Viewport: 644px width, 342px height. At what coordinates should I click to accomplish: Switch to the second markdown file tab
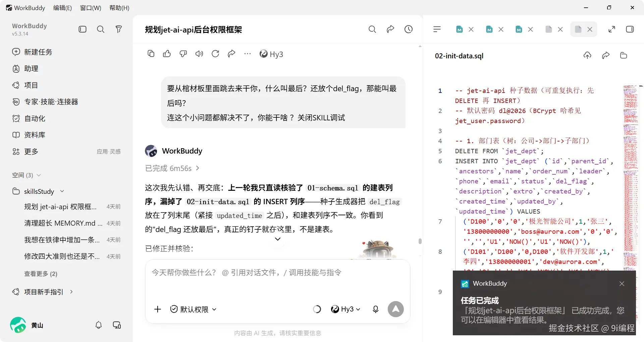click(489, 30)
